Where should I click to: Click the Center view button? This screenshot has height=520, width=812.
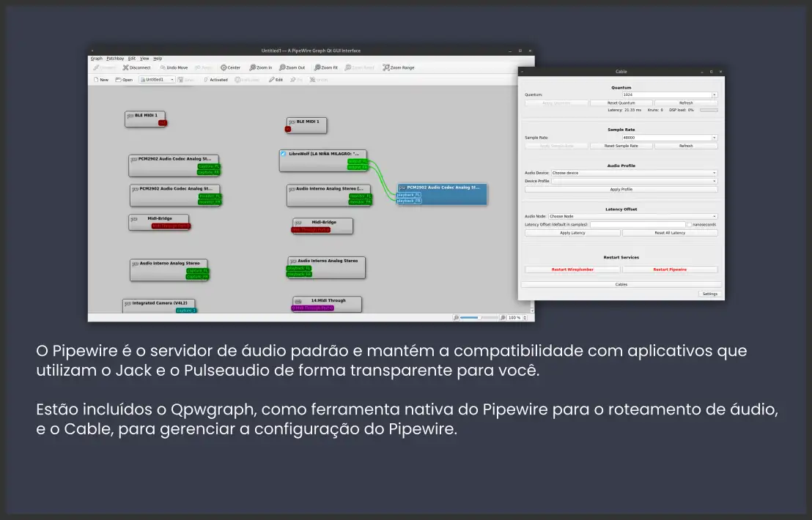pyautogui.click(x=230, y=68)
